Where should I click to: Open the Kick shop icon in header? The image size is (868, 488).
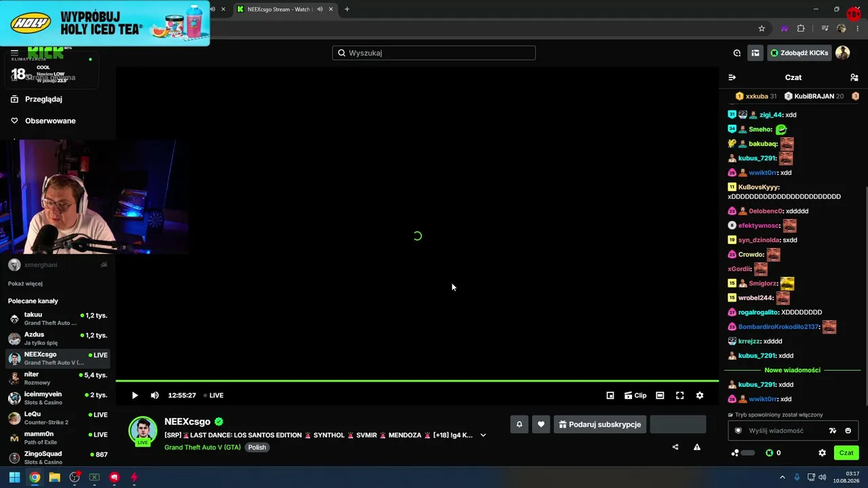pyautogui.click(x=755, y=53)
